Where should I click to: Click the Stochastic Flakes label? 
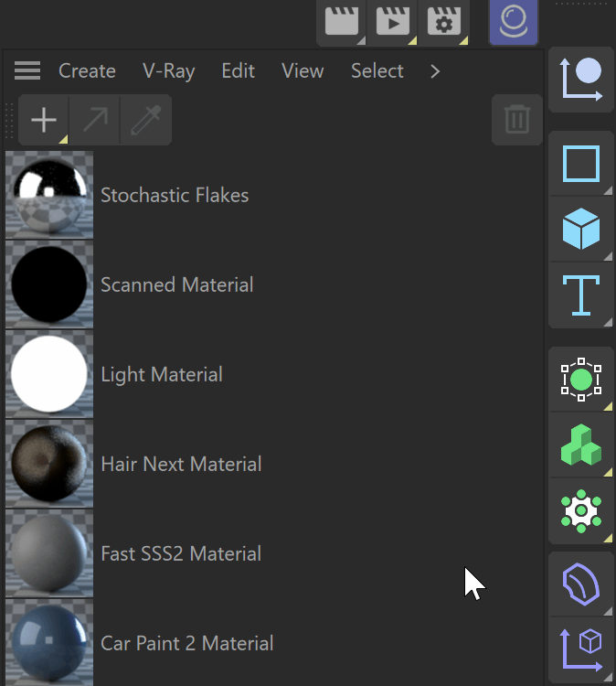click(175, 195)
